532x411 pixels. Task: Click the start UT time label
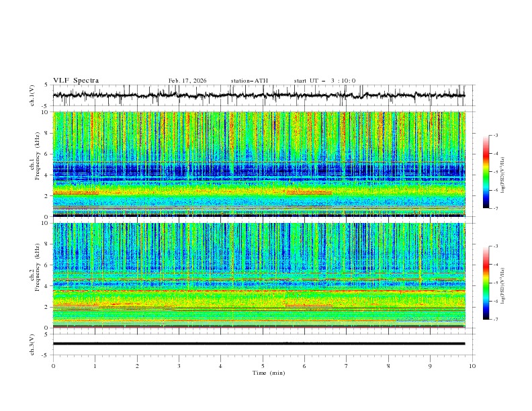(x=324, y=81)
